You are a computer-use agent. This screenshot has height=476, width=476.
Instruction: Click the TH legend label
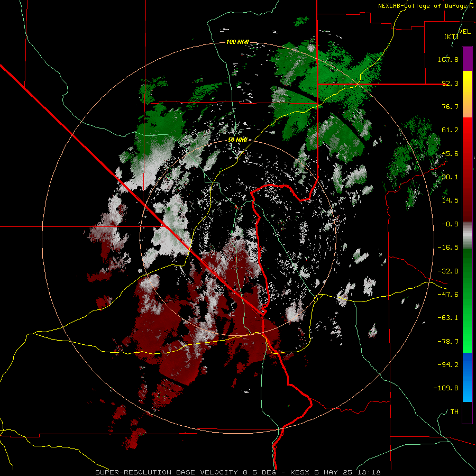click(x=454, y=412)
